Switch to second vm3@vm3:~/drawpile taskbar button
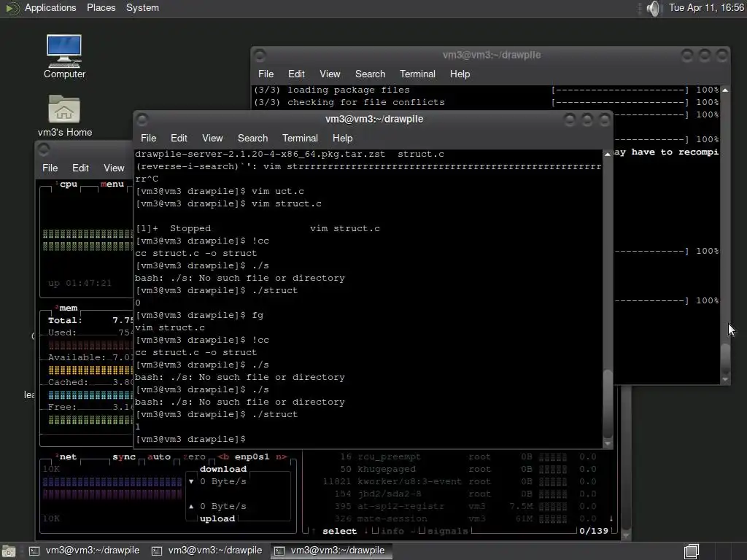Image resolution: width=747 pixels, height=560 pixels. (x=208, y=551)
